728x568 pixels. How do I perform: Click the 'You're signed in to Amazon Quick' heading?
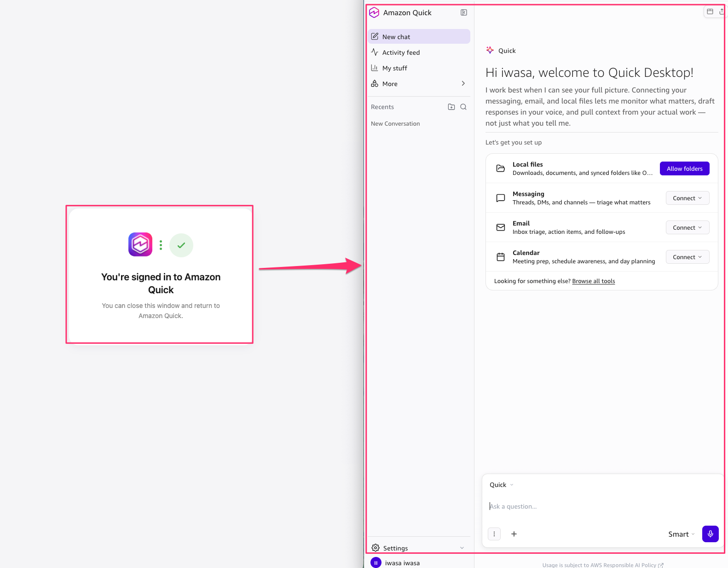click(x=161, y=283)
